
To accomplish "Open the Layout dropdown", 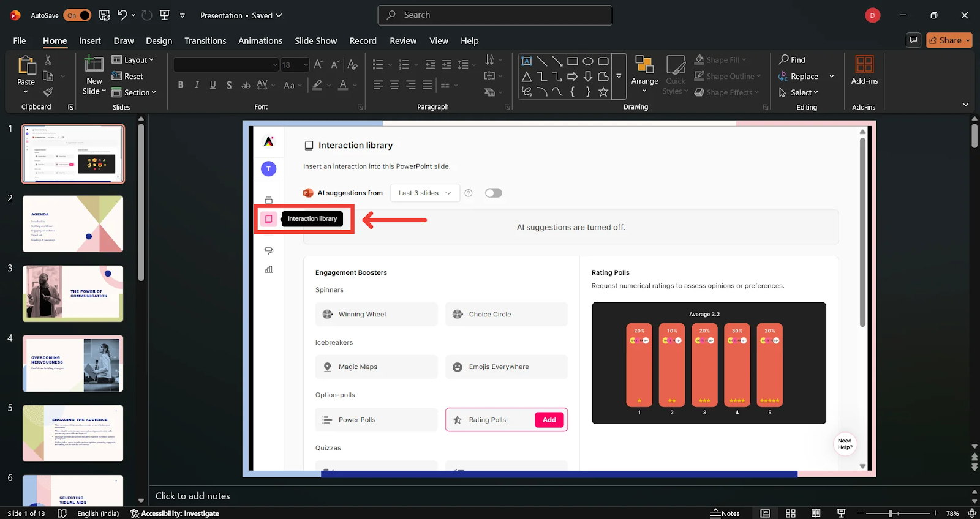I will pyautogui.click(x=133, y=60).
